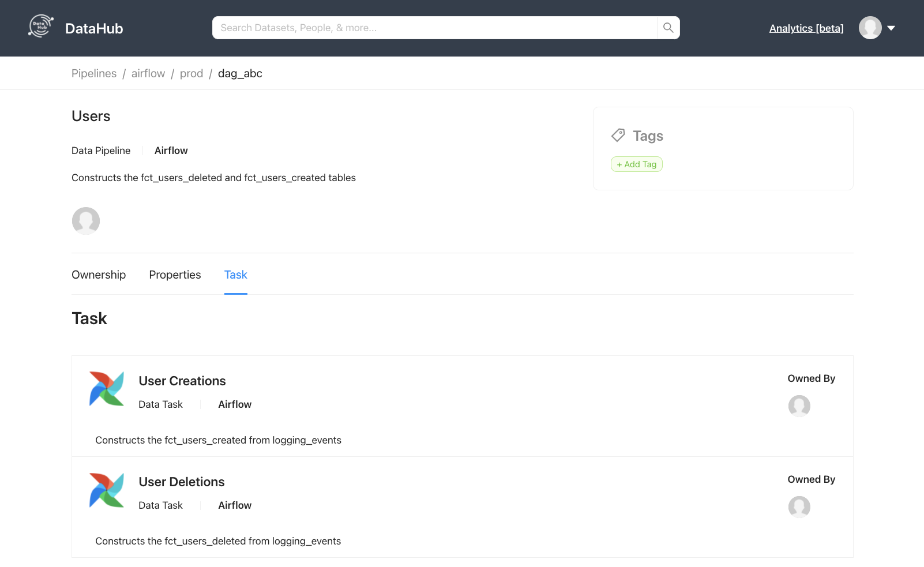Switch to the Properties tab
Image resolution: width=924 pixels, height=567 pixels.
click(175, 275)
